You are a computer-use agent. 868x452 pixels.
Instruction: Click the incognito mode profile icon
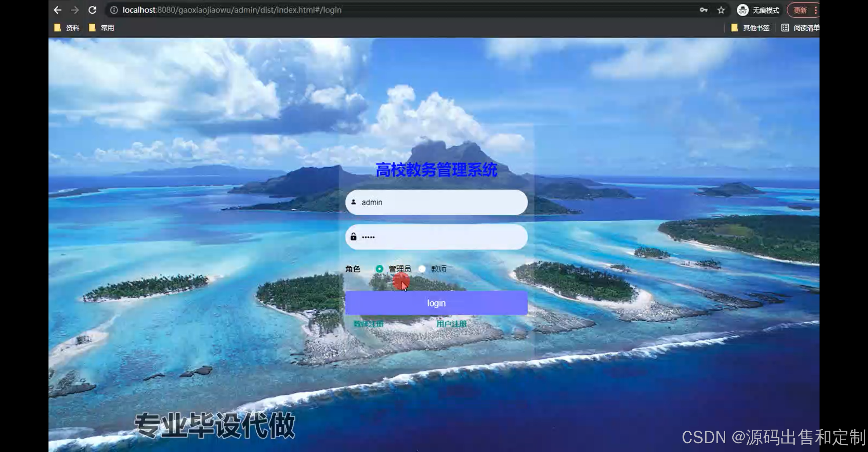pos(742,10)
